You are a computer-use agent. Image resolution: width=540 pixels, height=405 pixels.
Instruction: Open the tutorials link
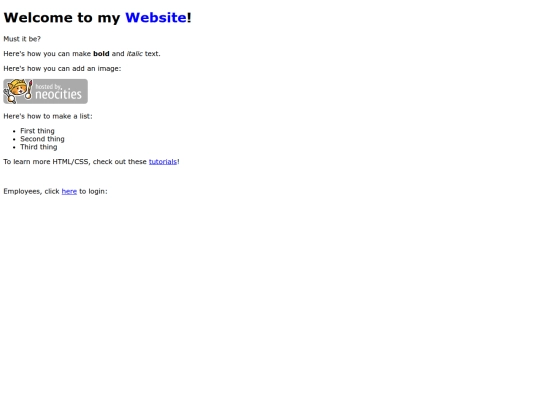click(163, 162)
